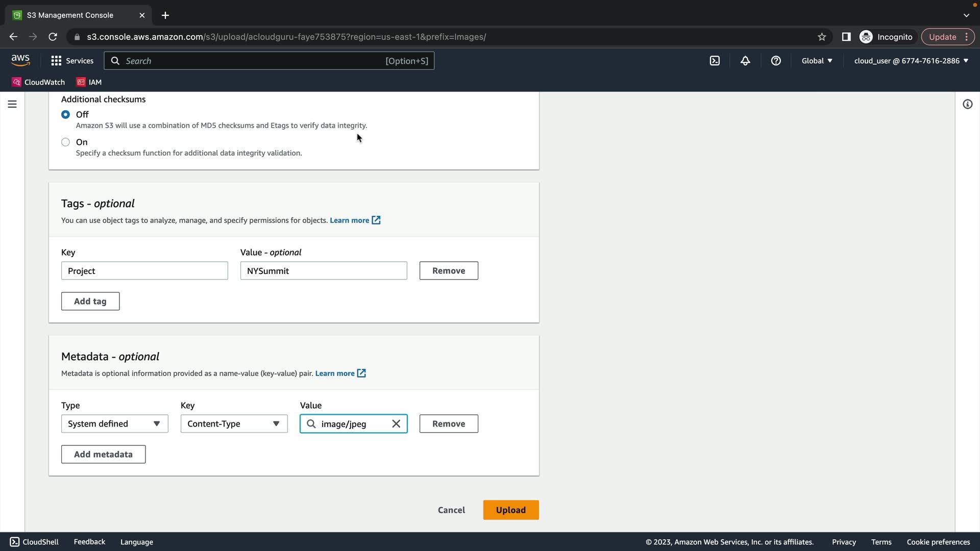Click the NYSummit tag value field

[324, 271]
